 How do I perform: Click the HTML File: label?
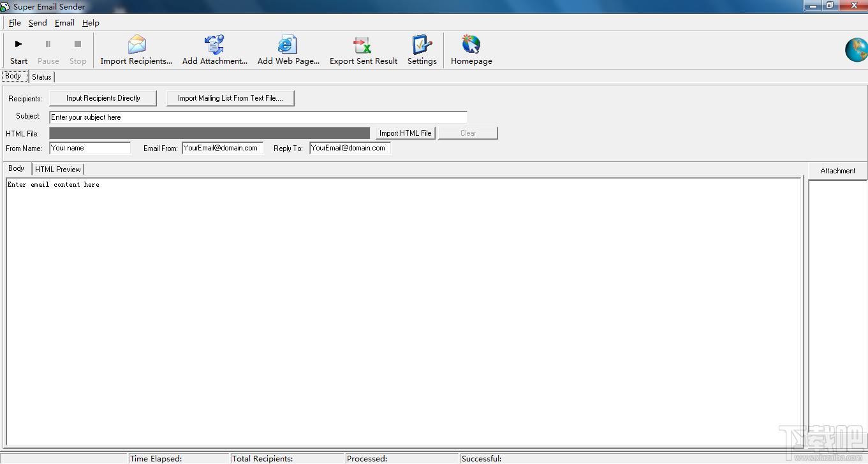click(x=22, y=134)
